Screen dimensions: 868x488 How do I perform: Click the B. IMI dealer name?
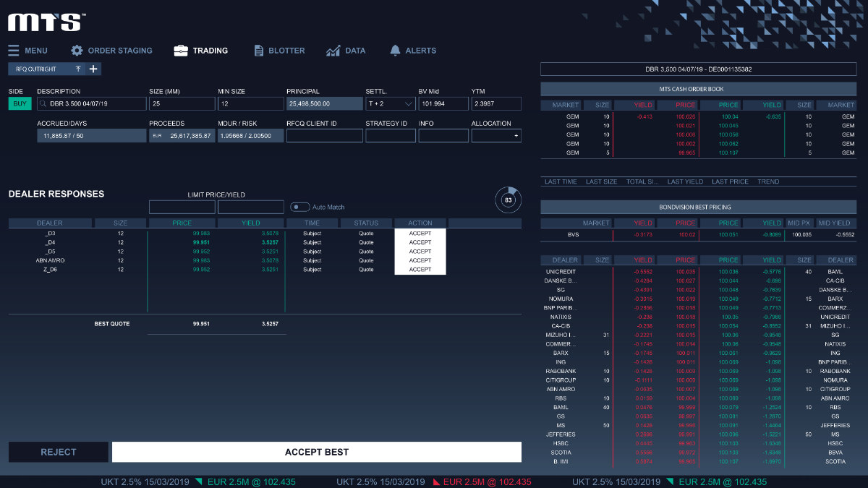point(561,461)
